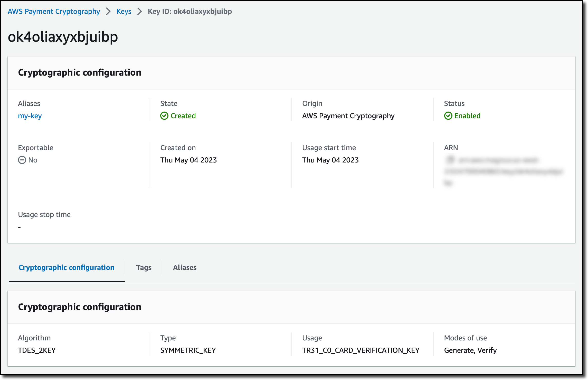Click the Created on date value
588x380 pixels.
click(x=188, y=160)
